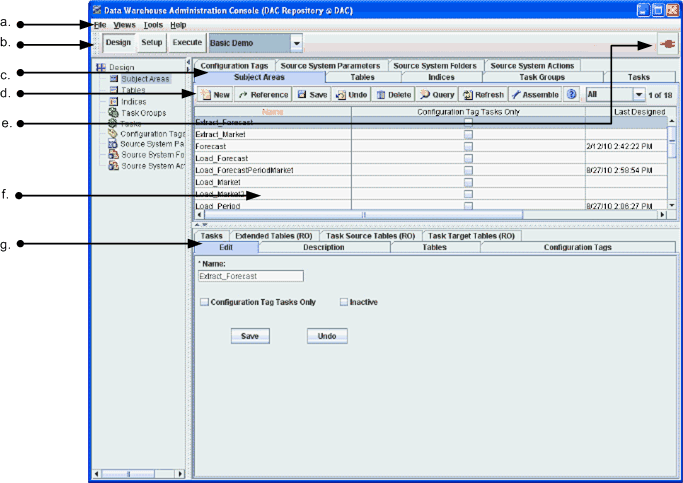
Task: Switch to the Source System Folders tab
Action: tap(435, 66)
